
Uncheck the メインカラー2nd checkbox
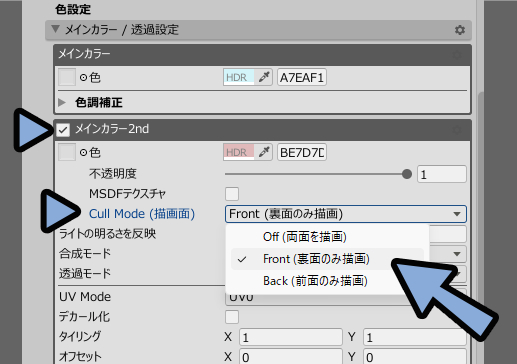[x=63, y=130]
